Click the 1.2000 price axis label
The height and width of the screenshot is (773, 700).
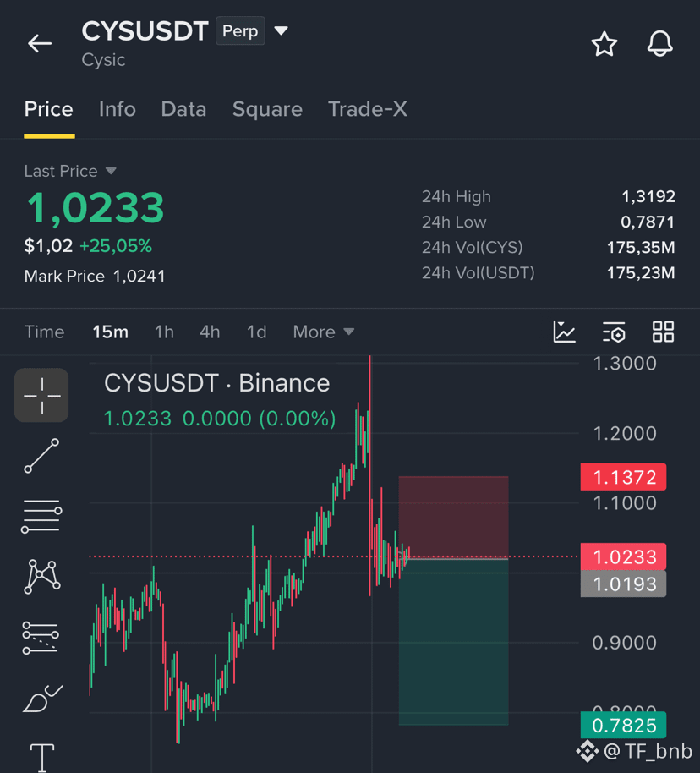tap(625, 434)
